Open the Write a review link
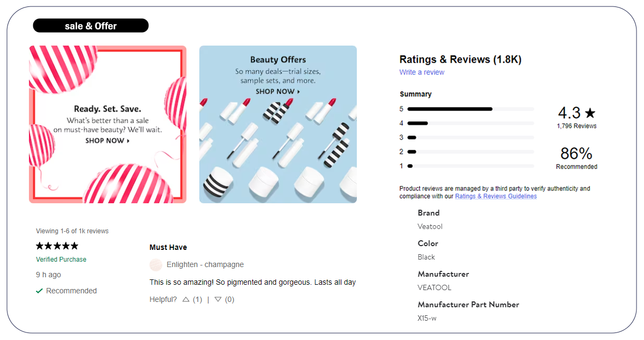Screen dimensions: 644x340 pyautogui.click(x=422, y=72)
